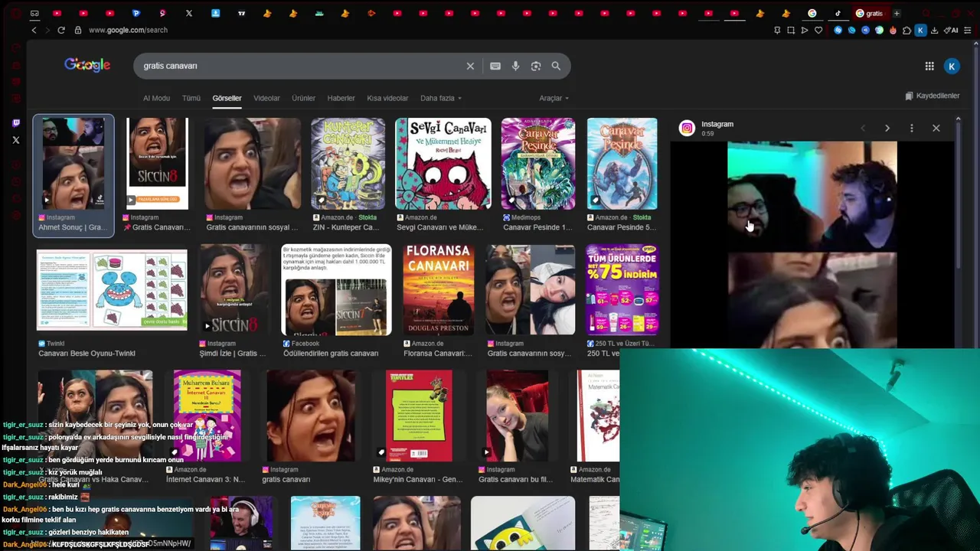Clear the search box with the X icon

point(470,66)
